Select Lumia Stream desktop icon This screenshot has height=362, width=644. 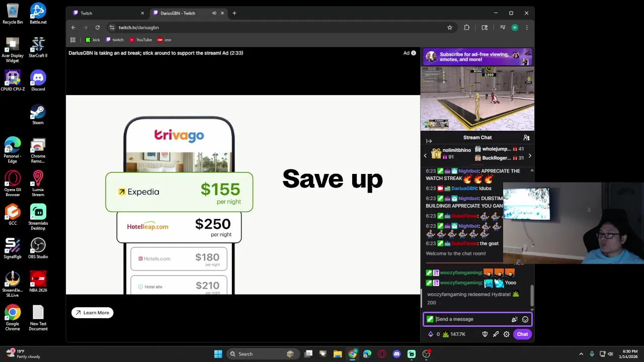(38, 184)
